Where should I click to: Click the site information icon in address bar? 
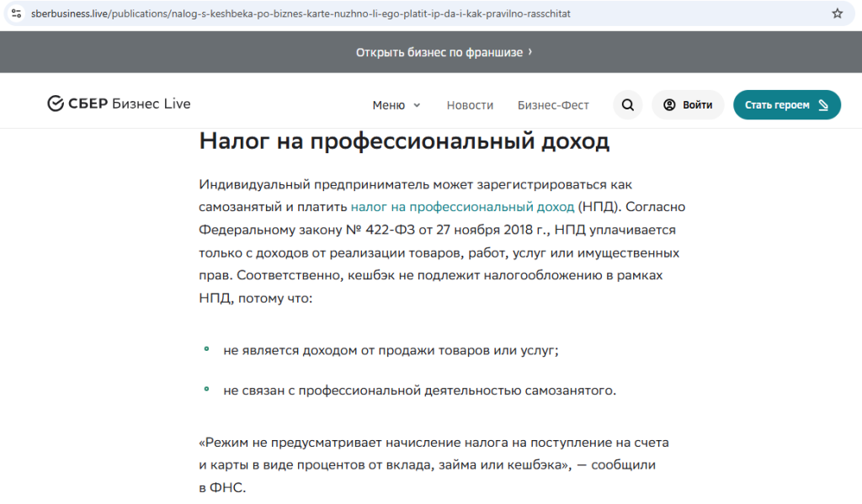16,13
